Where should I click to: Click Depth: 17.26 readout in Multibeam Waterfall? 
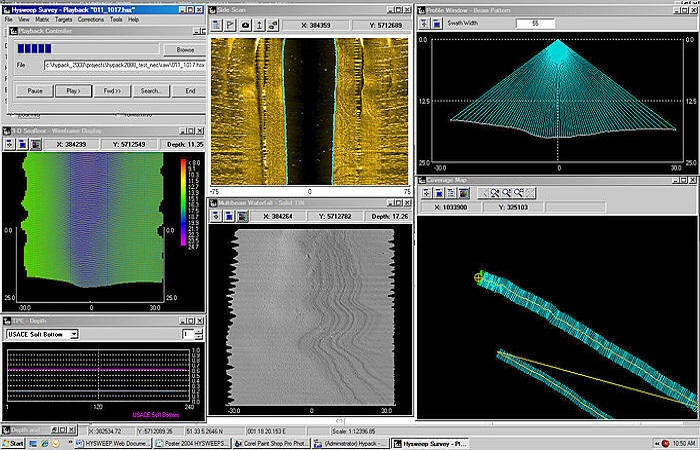coord(390,217)
